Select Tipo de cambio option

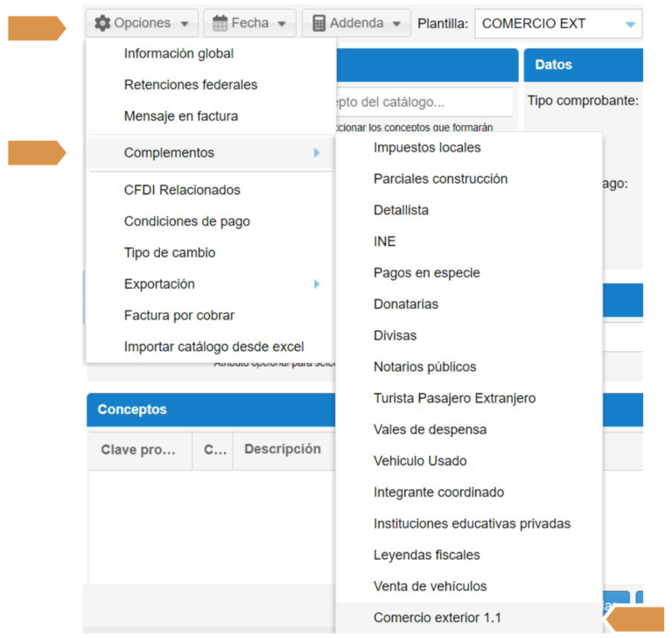(x=170, y=253)
